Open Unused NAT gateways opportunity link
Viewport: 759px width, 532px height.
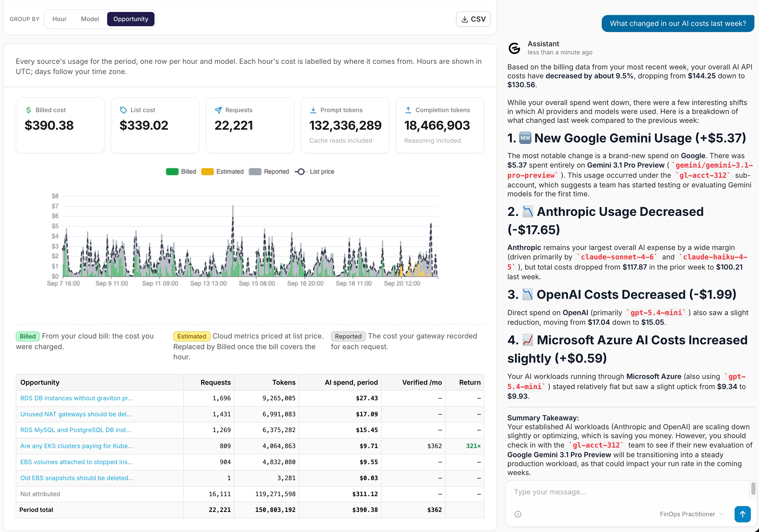click(x=76, y=414)
